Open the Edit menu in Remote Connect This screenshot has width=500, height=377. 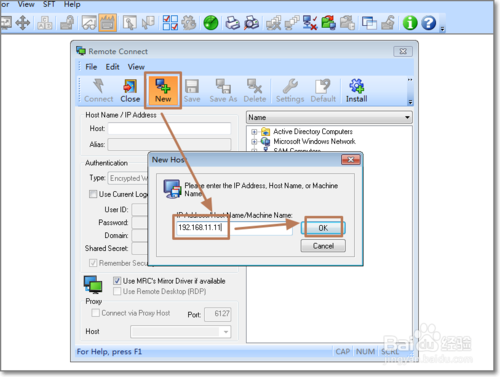(112, 67)
